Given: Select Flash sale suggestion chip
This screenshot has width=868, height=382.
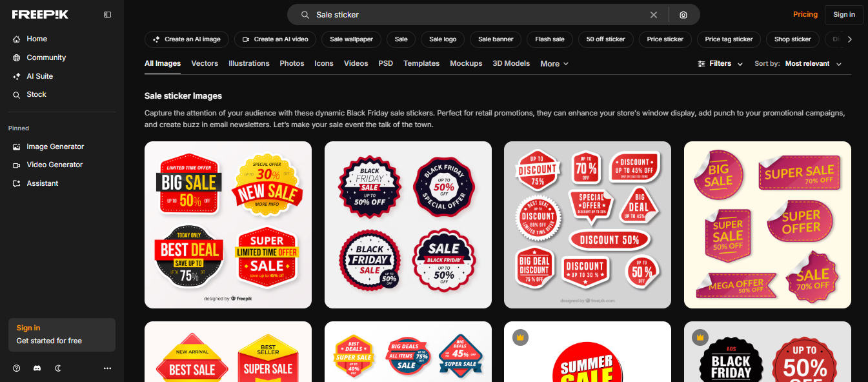Looking at the screenshot, I should pos(550,39).
